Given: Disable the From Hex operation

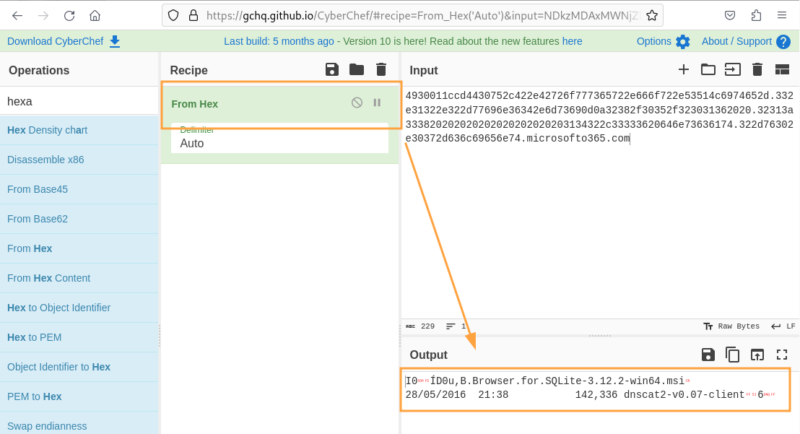Looking at the screenshot, I should (x=357, y=103).
